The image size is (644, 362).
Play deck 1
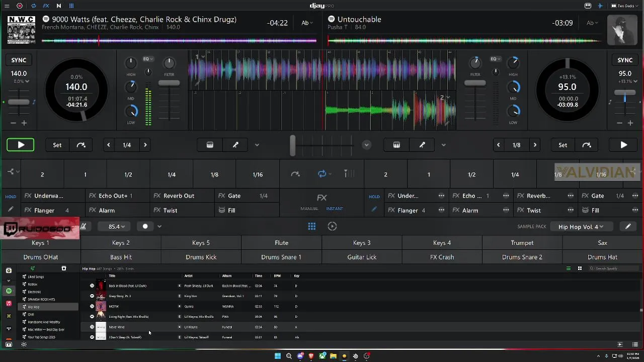click(21, 145)
